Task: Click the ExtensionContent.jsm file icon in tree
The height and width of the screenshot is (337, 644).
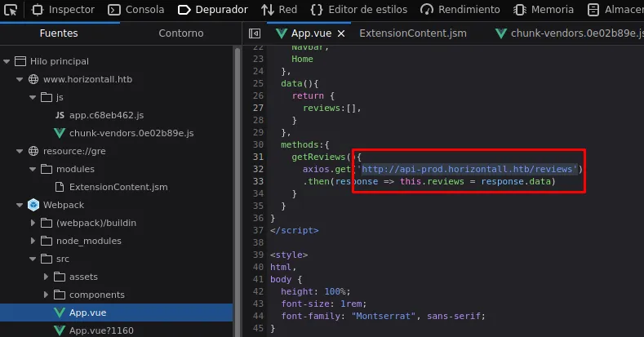Action: tap(60, 187)
